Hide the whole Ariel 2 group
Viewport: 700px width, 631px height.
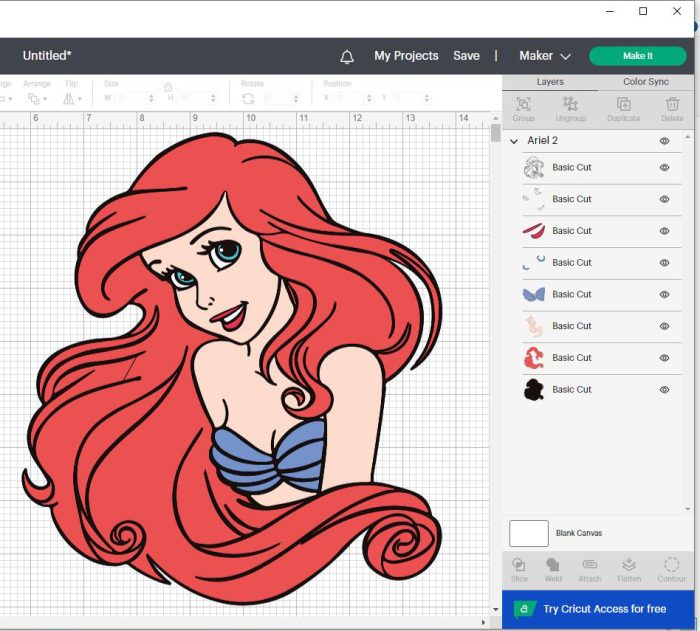point(664,141)
